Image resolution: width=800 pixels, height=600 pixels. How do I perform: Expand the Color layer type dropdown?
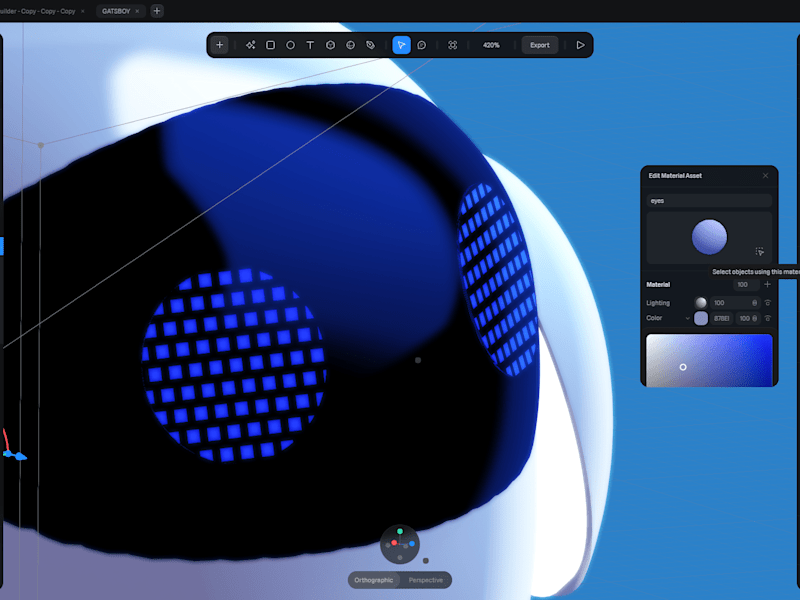(687, 318)
